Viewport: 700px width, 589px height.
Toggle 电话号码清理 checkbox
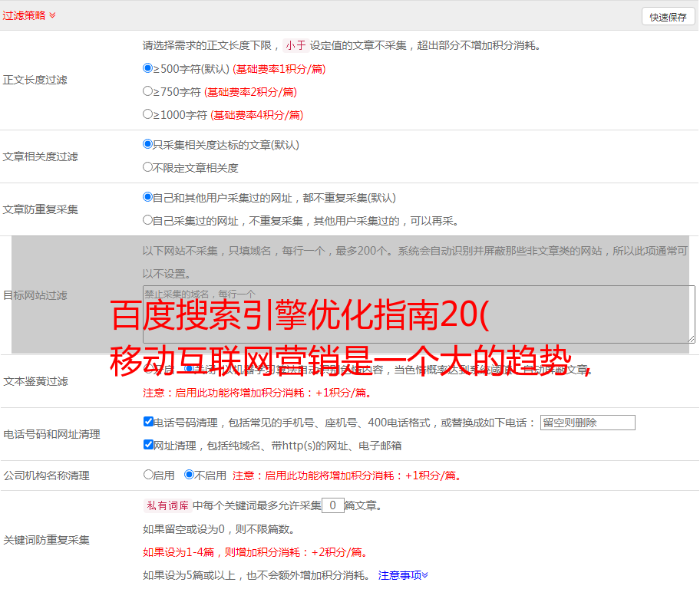[148, 422]
